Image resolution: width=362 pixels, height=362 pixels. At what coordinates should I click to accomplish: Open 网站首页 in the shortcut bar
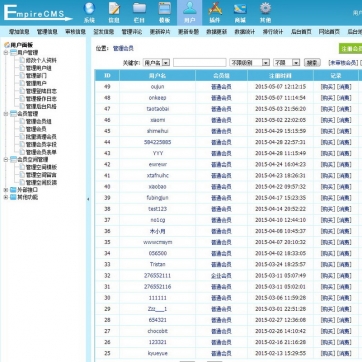pos(329,32)
